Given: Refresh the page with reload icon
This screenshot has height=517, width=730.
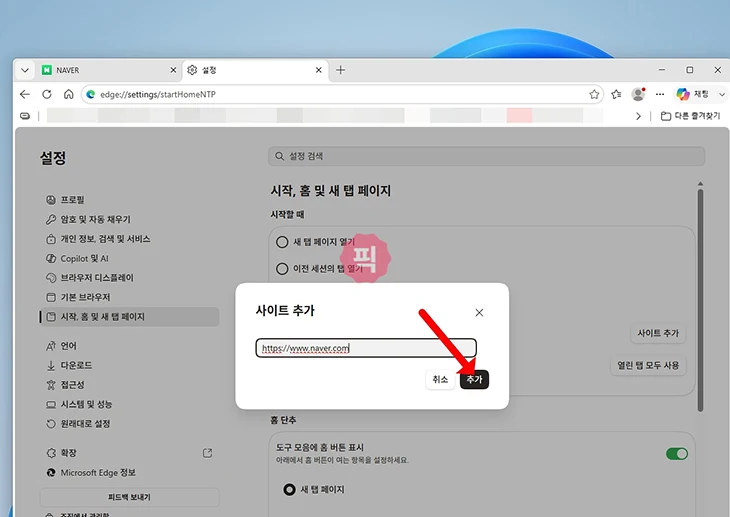Looking at the screenshot, I should point(47,95).
